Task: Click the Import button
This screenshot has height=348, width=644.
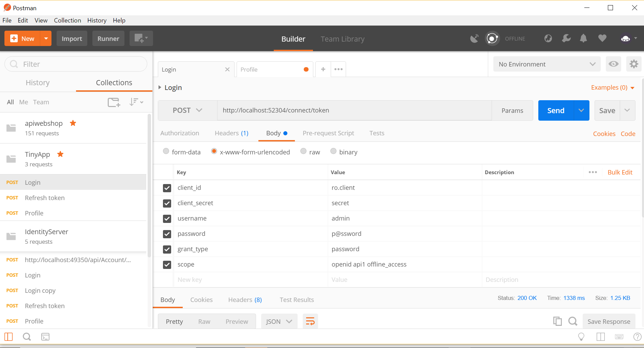Action: [x=72, y=39]
